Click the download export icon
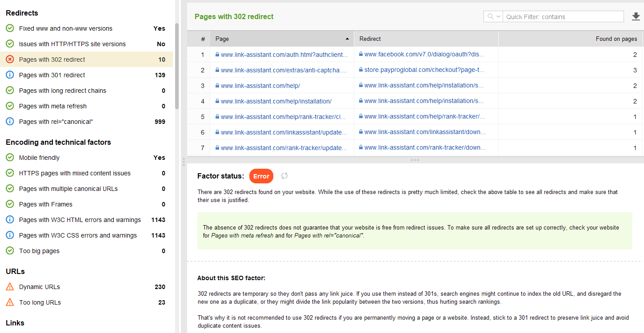The image size is (644, 333). [x=636, y=17]
